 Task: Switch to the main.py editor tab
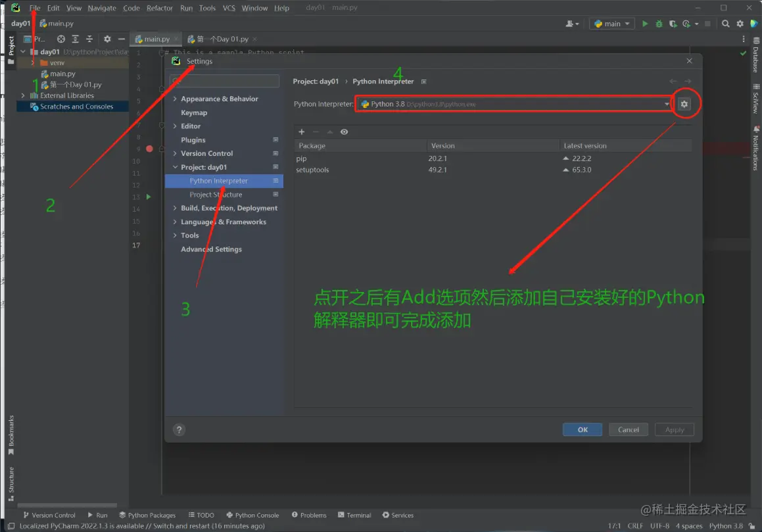tap(156, 39)
